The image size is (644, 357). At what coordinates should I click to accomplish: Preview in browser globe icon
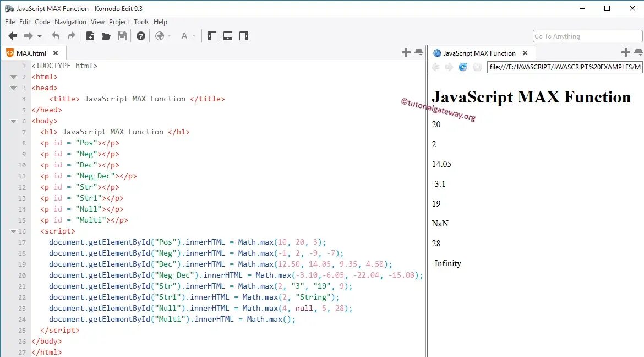(x=160, y=36)
